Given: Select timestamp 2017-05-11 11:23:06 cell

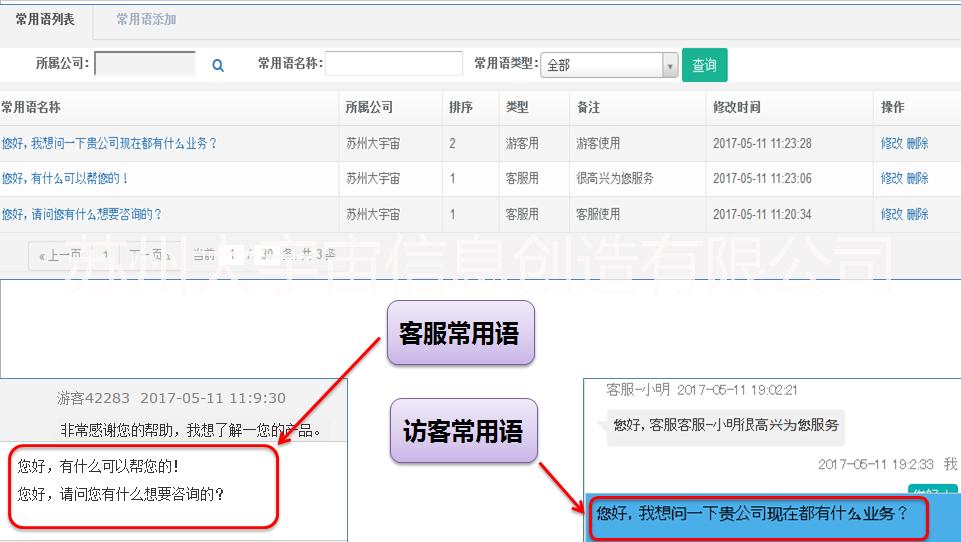Looking at the screenshot, I should coord(762,178).
